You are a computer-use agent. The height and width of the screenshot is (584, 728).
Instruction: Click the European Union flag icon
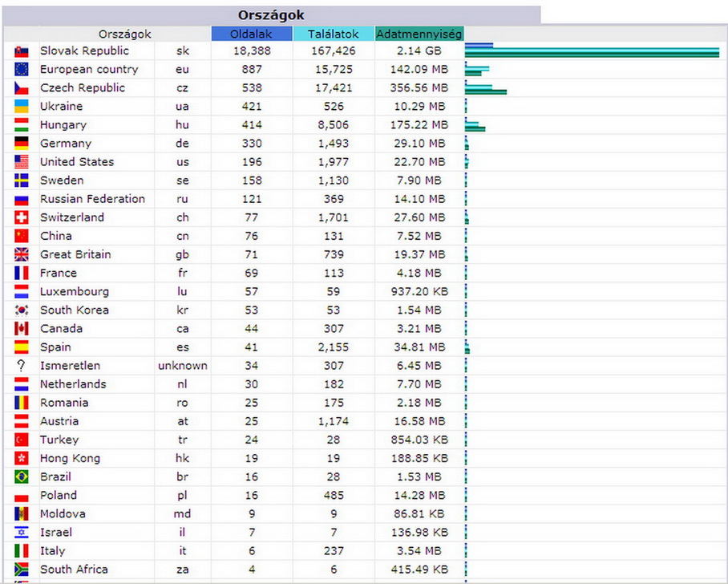(22, 70)
